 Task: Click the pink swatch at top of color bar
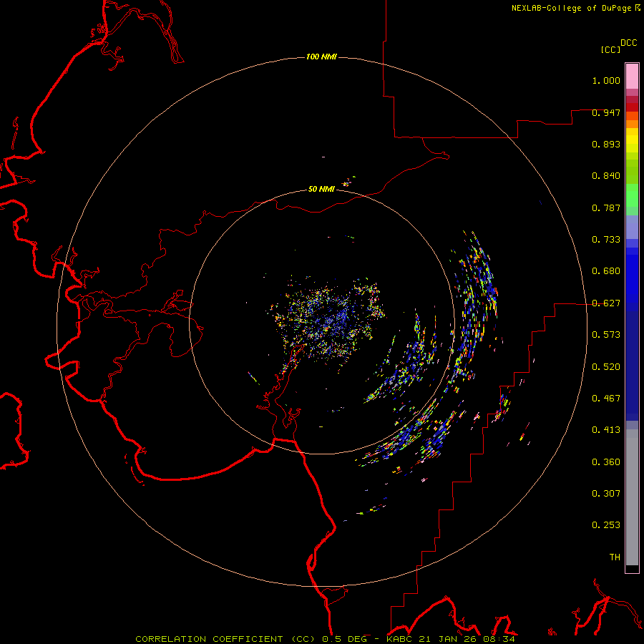coord(632,76)
